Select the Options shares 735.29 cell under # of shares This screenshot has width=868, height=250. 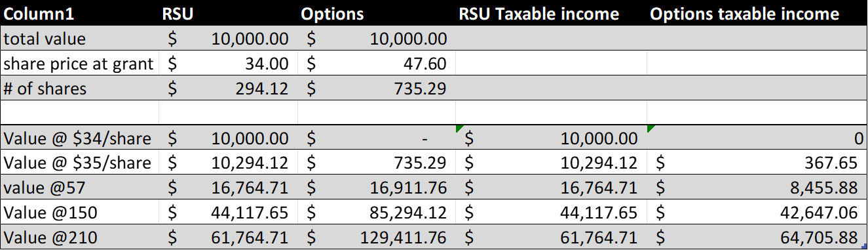(x=377, y=88)
